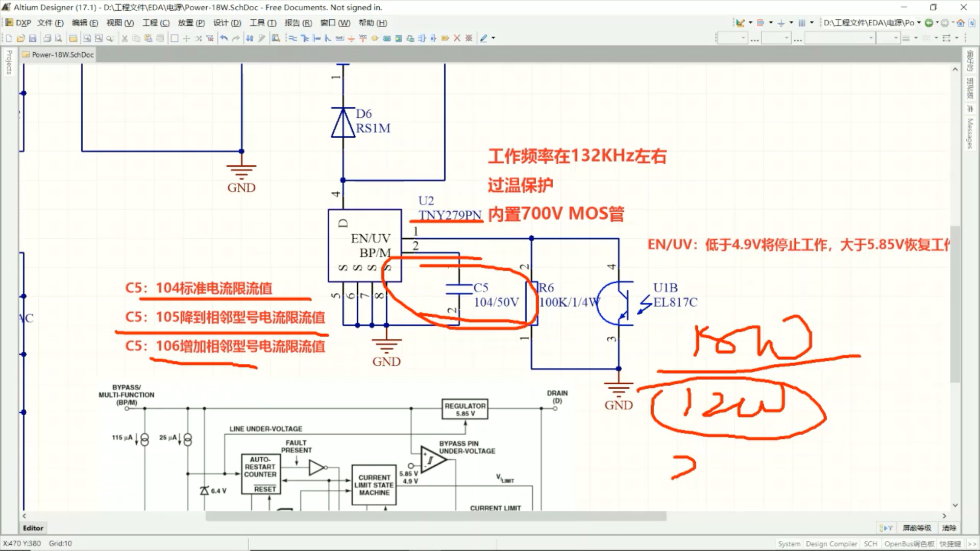Click the 快捷键 status bar button
Screen dimensions: 980x551
(950, 544)
